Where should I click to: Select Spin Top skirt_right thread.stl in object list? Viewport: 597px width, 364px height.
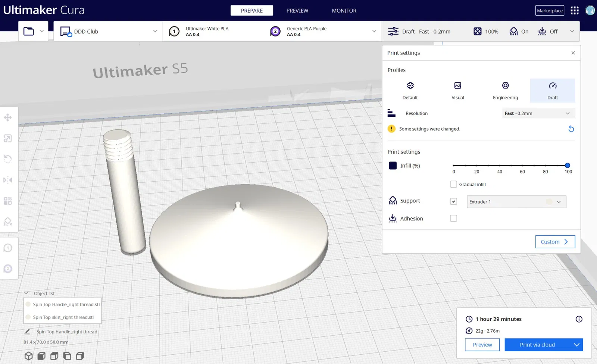[62, 317]
